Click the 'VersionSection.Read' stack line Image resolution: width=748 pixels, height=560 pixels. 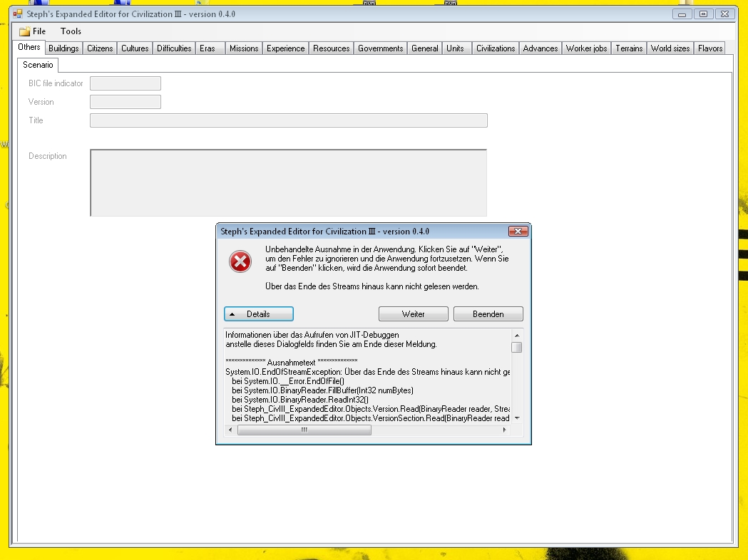click(371, 418)
